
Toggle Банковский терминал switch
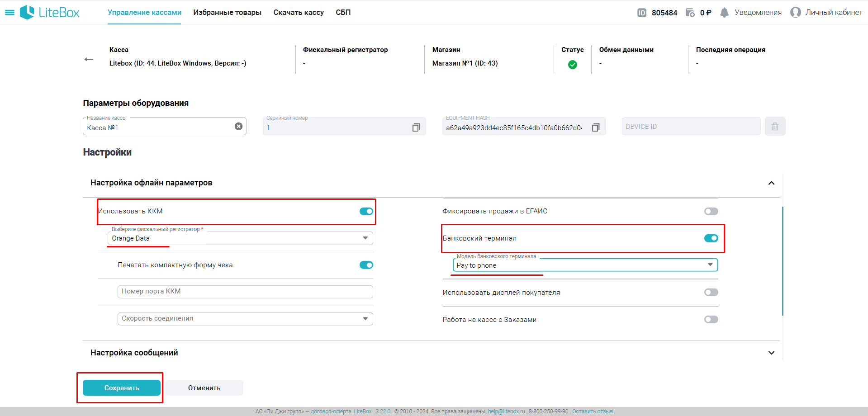[711, 238]
